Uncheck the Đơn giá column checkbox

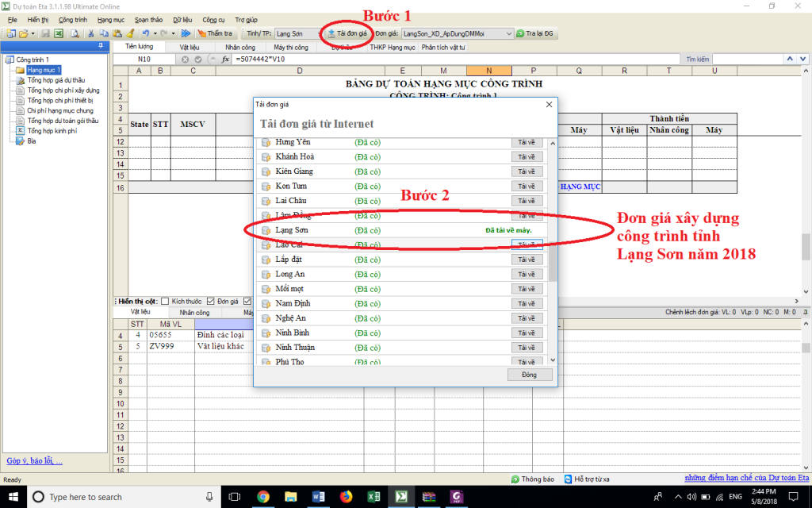click(211, 302)
